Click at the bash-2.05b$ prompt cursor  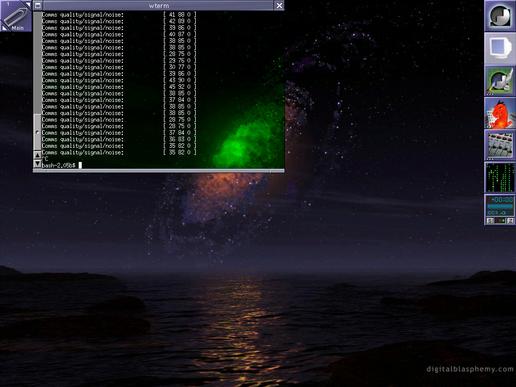coord(80,165)
